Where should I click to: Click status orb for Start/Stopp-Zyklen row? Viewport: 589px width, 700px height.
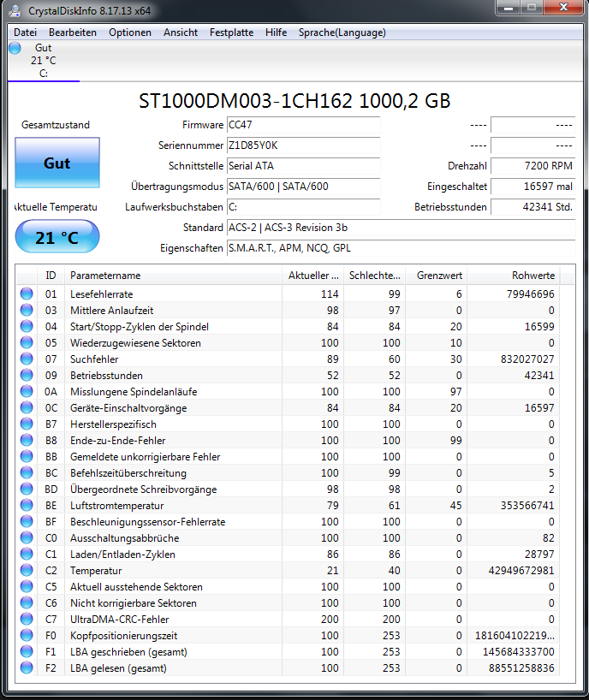click(x=27, y=326)
